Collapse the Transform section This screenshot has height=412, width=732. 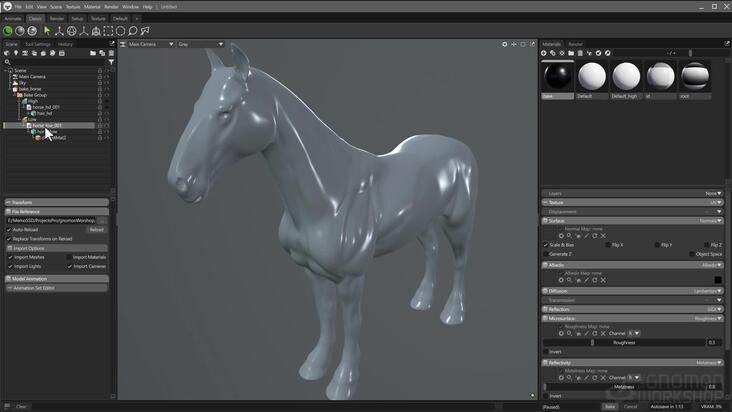pos(56,203)
